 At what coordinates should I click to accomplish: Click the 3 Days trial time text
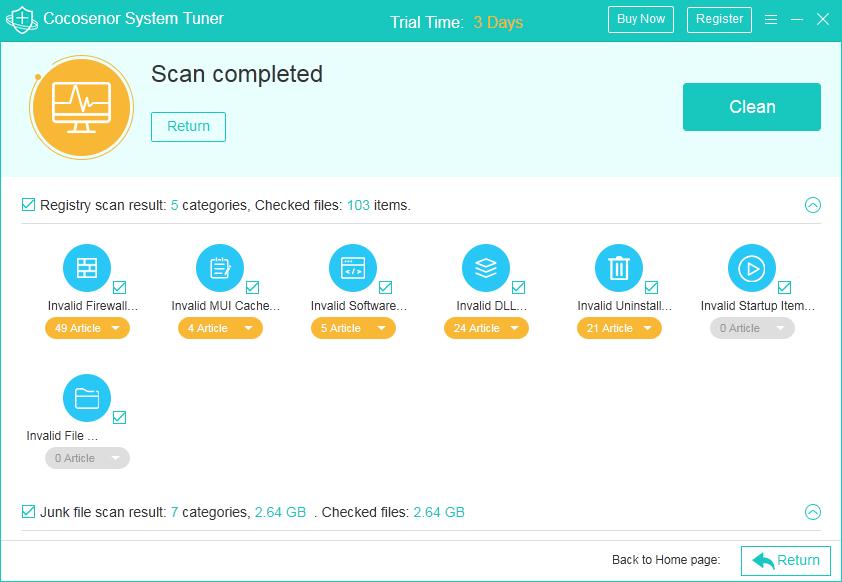point(498,22)
